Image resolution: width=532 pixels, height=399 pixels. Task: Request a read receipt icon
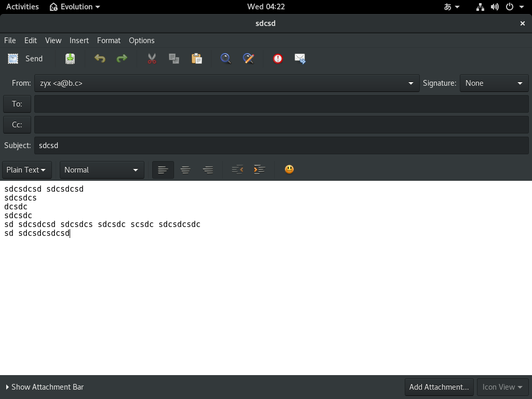tap(300, 59)
